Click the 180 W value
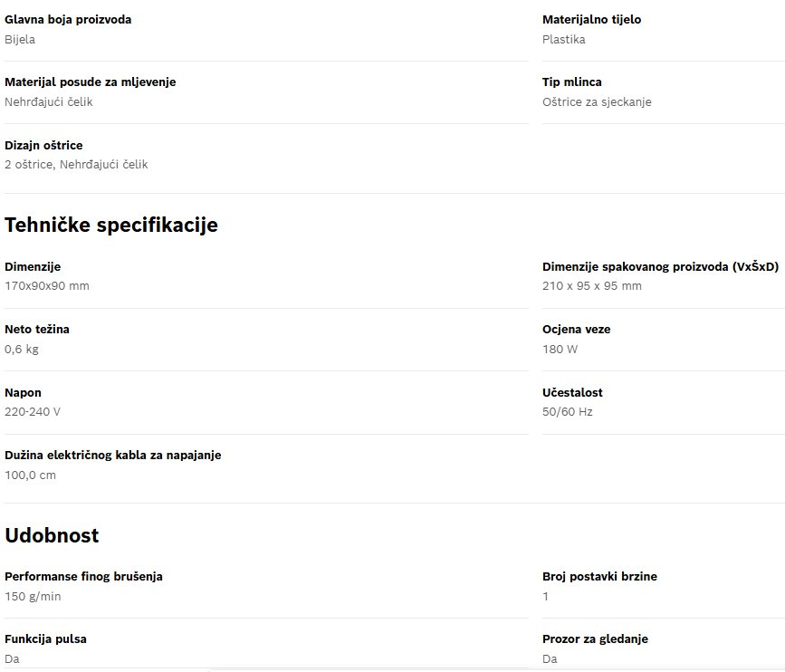The height and width of the screenshot is (672, 785). click(560, 349)
